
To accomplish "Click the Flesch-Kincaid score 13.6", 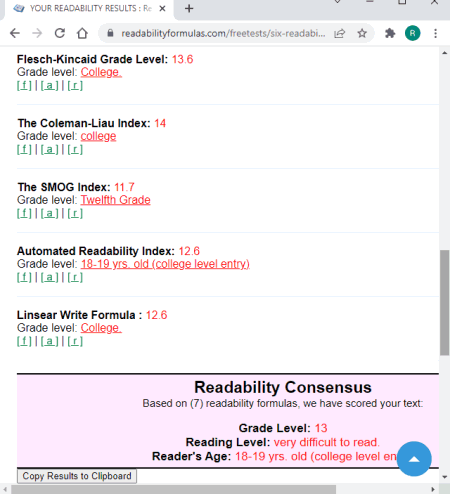I will pos(182,59).
